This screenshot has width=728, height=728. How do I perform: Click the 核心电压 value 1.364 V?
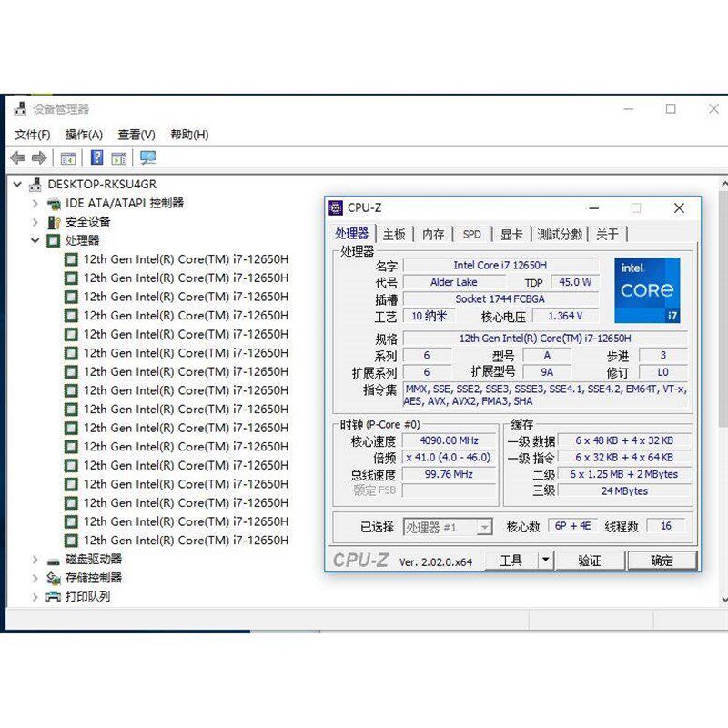pyautogui.click(x=565, y=316)
